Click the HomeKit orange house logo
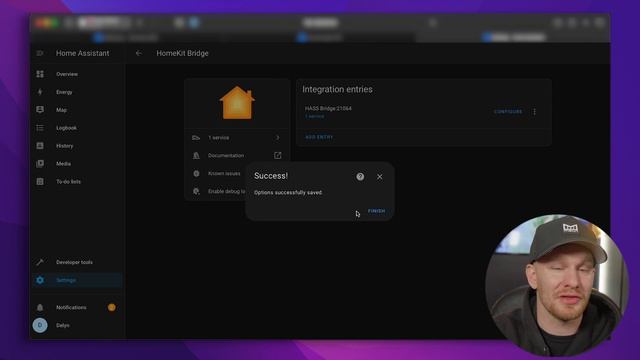This screenshot has width=640, height=360. pos(237,103)
